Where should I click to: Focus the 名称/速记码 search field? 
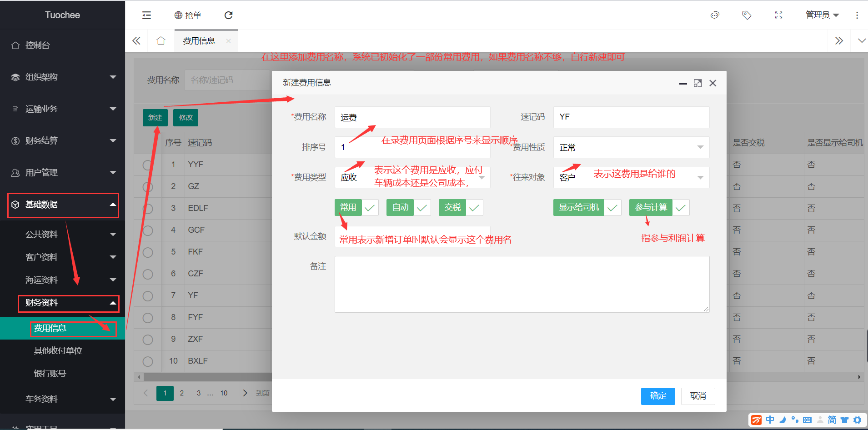point(228,80)
